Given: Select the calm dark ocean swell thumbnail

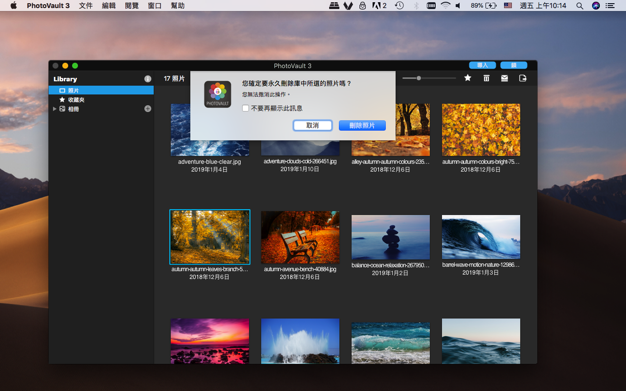Looking at the screenshot, I should point(481,341).
